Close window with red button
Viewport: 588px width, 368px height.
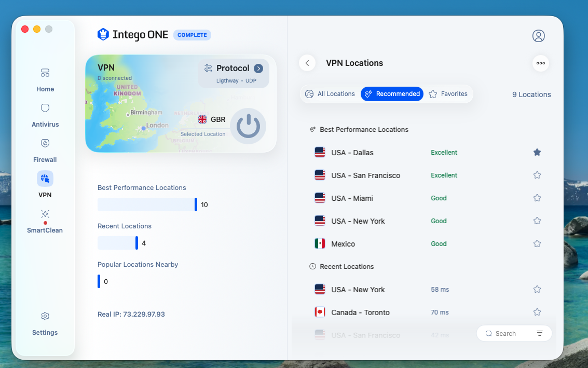(25, 29)
